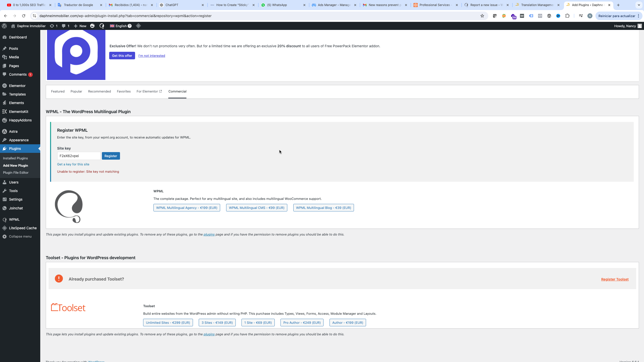Image resolution: width=644 pixels, height=362 pixels.
Task: Open the browser extensions puzzle icon
Action: pos(567,16)
